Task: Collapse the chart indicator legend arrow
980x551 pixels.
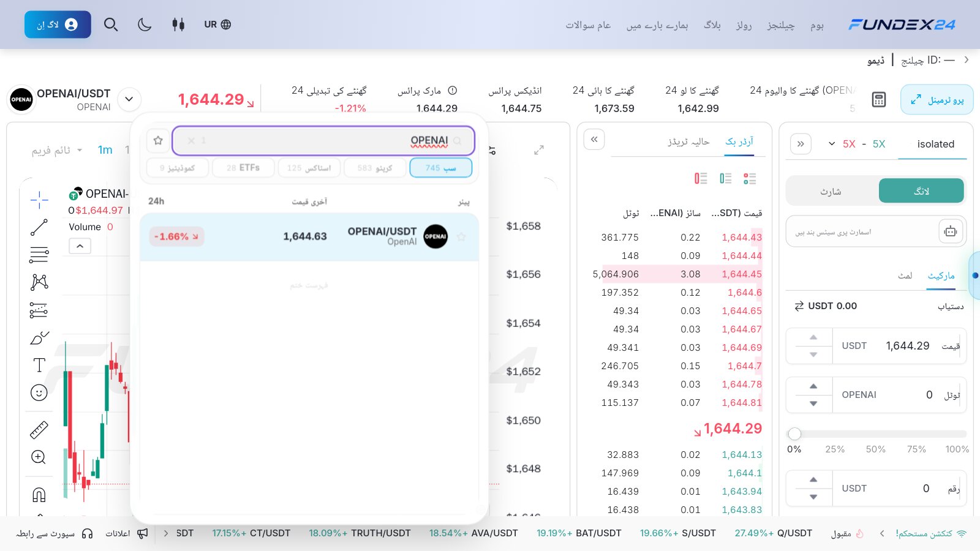Action: click(x=80, y=246)
